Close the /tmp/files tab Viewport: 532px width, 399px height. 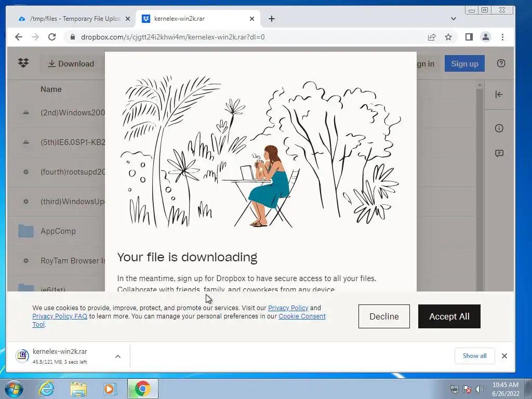pyautogui.click(x=128, y=19)
